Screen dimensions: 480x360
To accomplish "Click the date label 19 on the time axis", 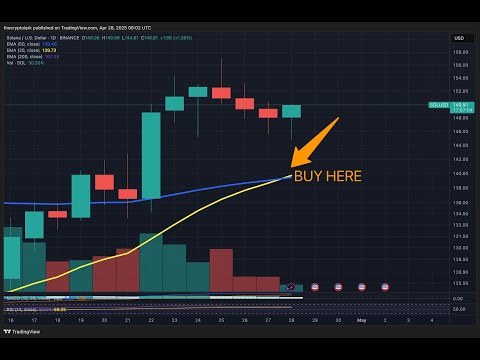I will point(81,320).
